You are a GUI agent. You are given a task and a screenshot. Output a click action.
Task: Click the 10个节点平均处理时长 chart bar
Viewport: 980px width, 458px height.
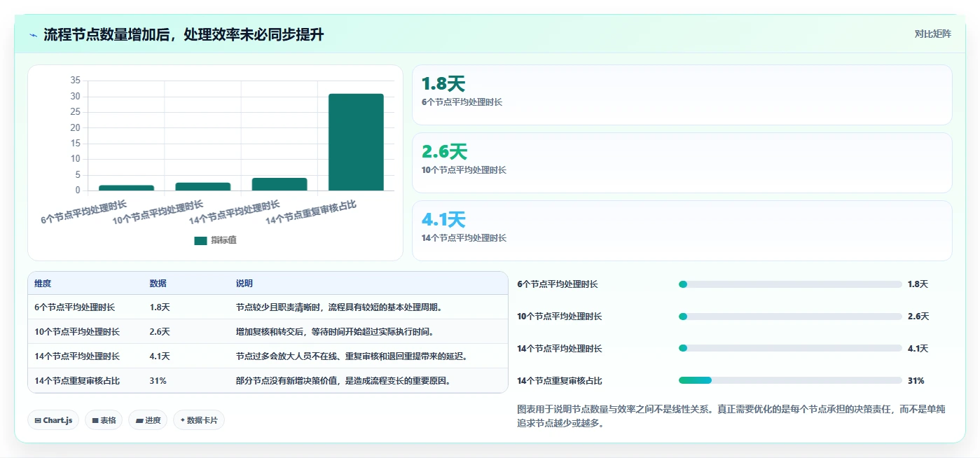click(x=203, y=186)
